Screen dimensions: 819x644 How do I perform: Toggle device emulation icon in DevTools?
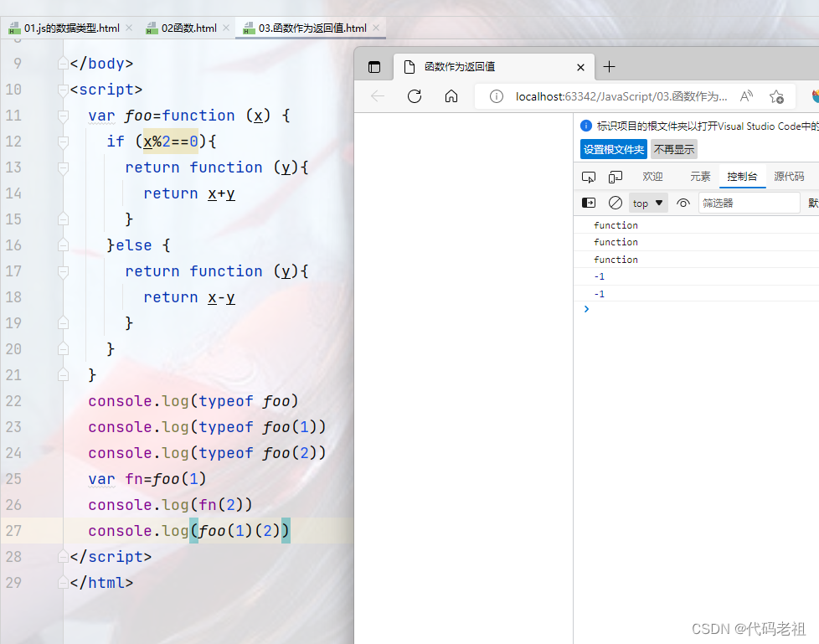coord(616,178)
